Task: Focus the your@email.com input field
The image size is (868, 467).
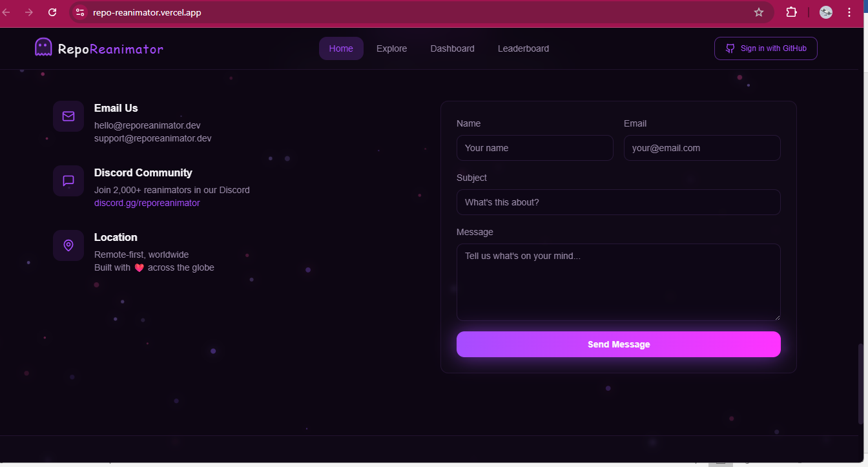Action: point(702,148)
